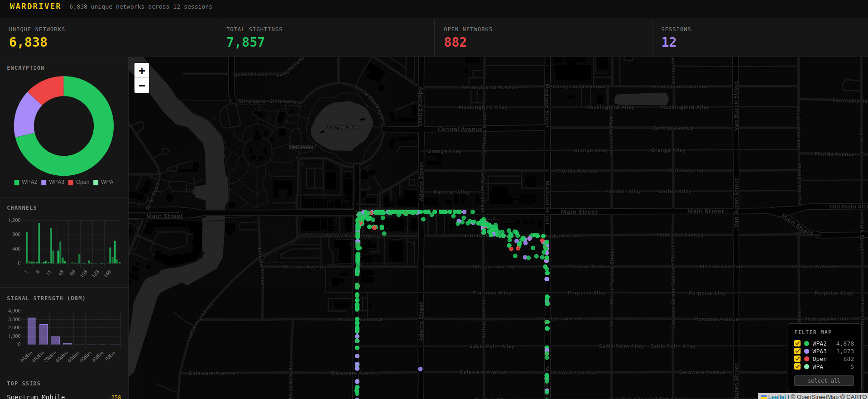Click the 4,878 WPA2 count

coord(845,344)
